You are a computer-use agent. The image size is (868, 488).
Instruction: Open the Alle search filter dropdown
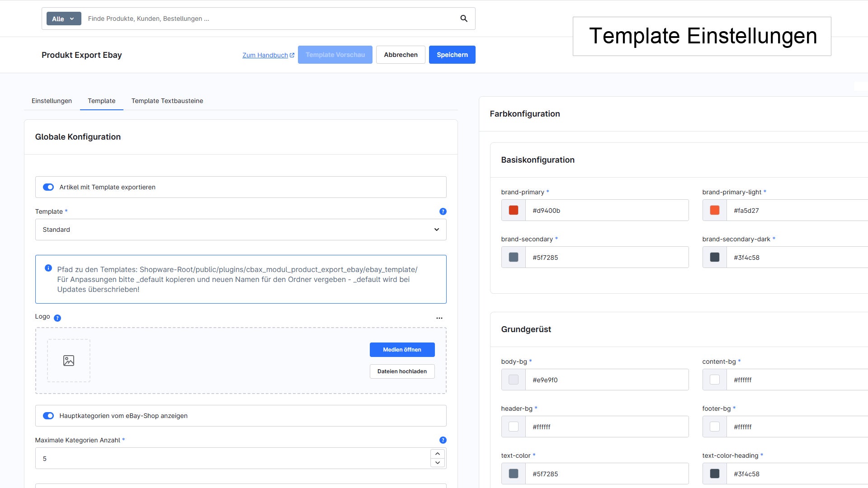point(64,19)
